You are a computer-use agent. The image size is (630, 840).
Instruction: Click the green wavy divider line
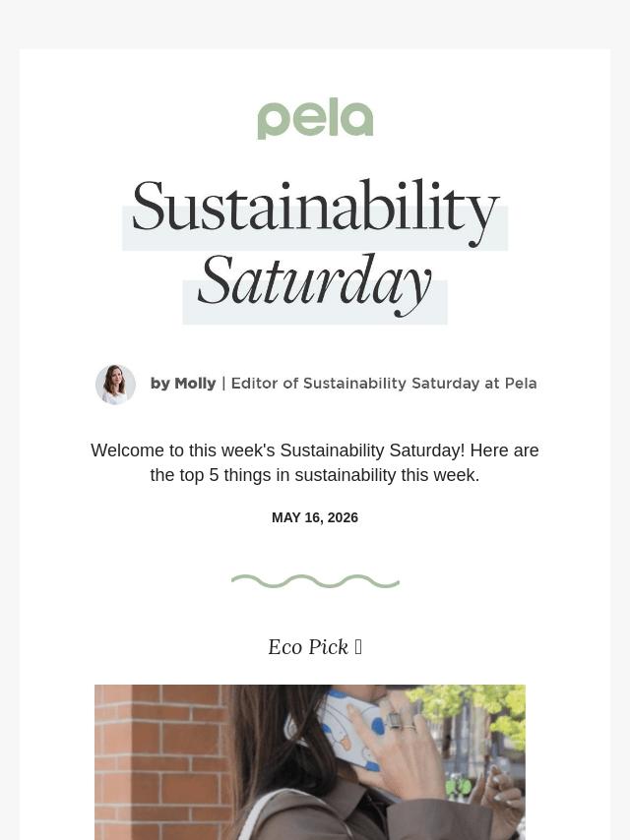click(315, 581)
